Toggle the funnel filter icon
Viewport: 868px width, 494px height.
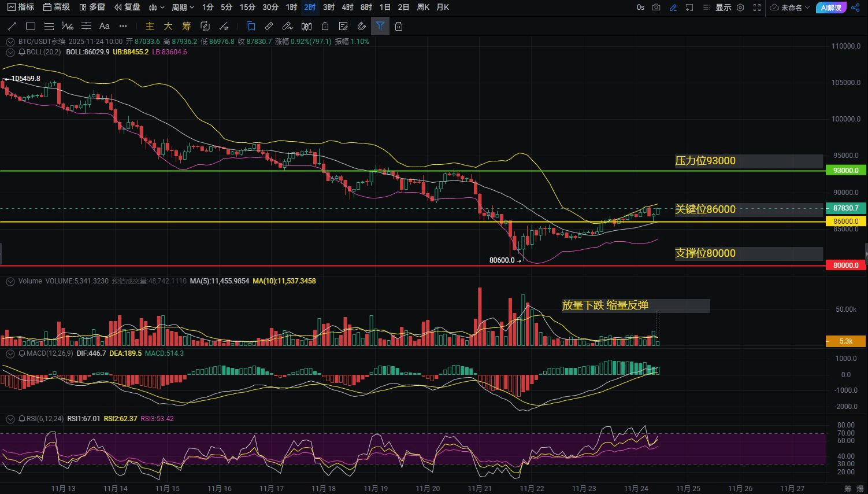(x=380, y=26)
